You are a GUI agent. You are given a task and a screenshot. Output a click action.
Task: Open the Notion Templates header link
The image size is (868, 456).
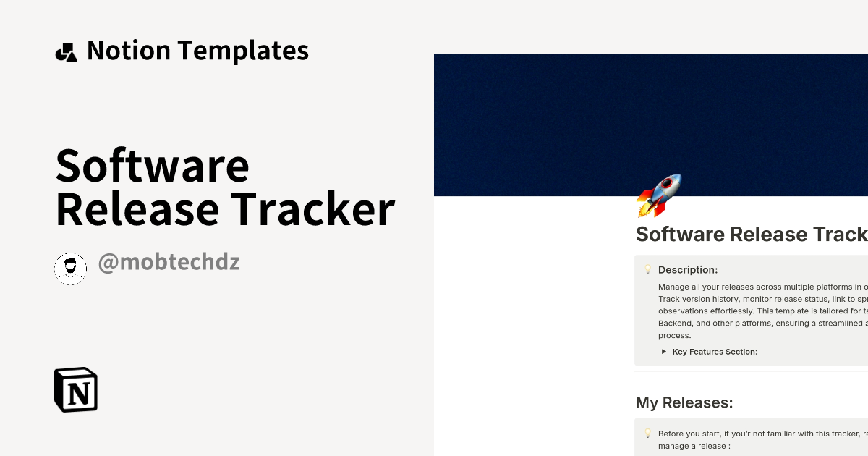tap(197, 50)
